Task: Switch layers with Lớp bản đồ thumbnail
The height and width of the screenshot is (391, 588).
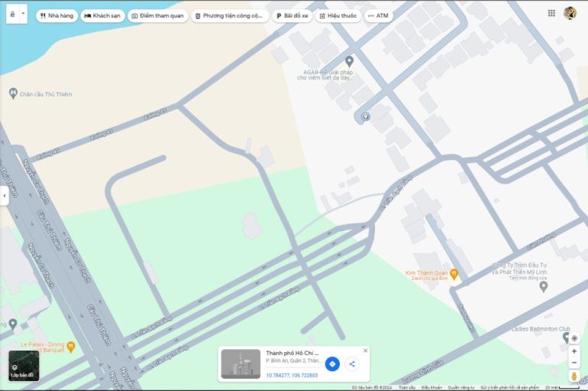Action: click(x=24, y=366)
